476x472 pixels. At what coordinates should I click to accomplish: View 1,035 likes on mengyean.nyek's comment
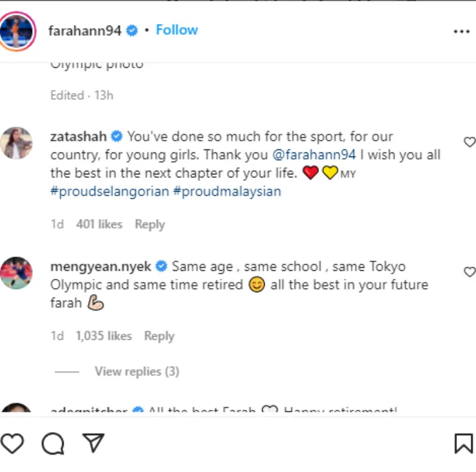pos(104,336)
